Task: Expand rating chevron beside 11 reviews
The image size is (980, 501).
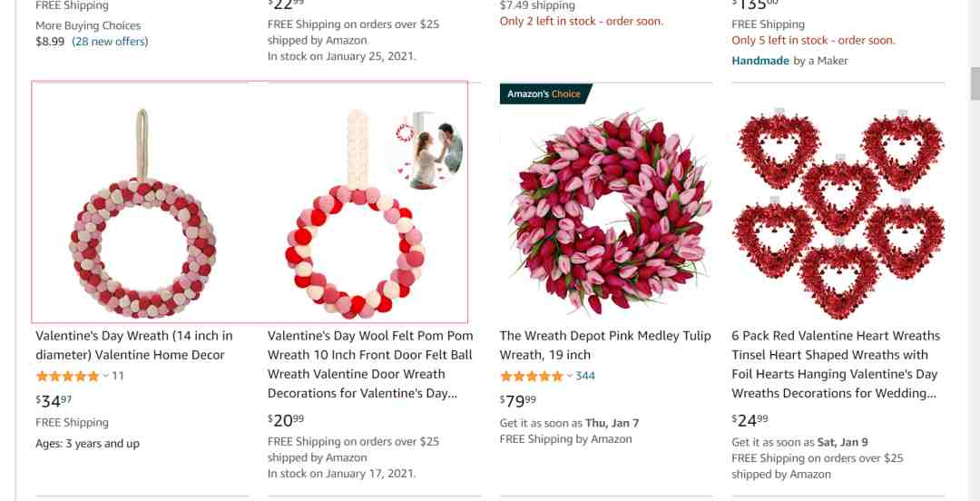Action: click(x=105, y=376)
